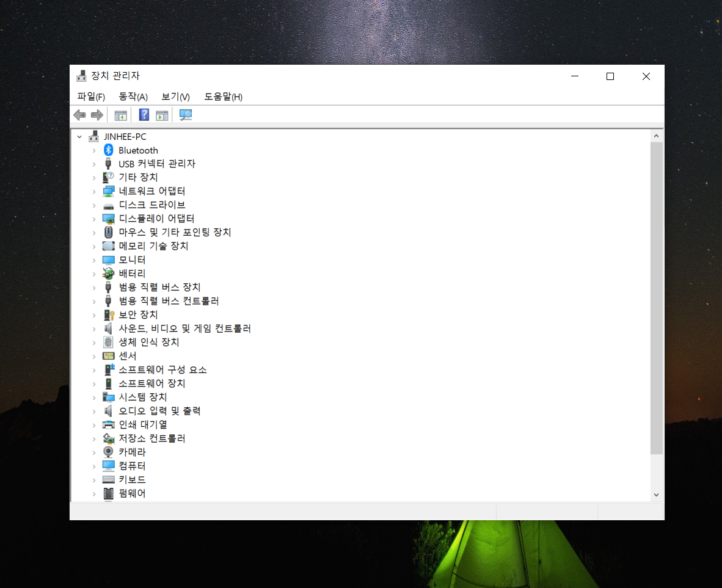This screenshot has width=722, height=588.
Task: Click the 기타 장치 icon
Action: (x=108, y=177)
